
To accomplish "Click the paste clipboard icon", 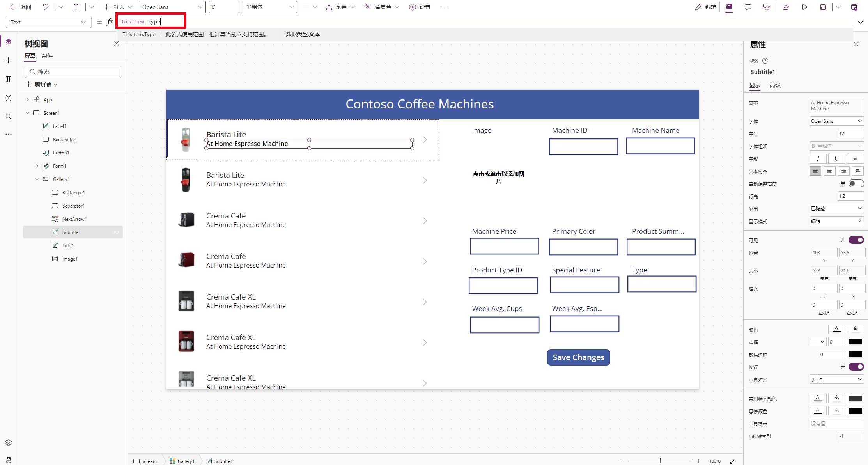I will coord(76,7).
